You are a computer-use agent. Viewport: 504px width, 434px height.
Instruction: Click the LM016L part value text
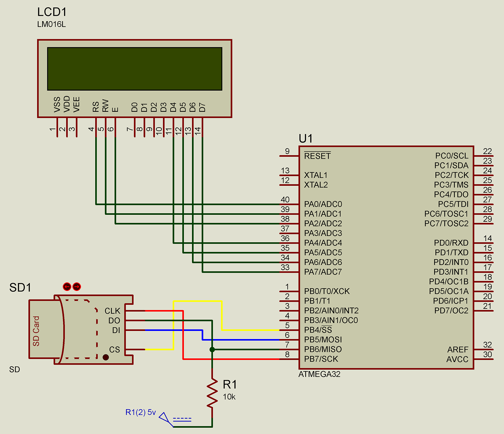(52, 24)
